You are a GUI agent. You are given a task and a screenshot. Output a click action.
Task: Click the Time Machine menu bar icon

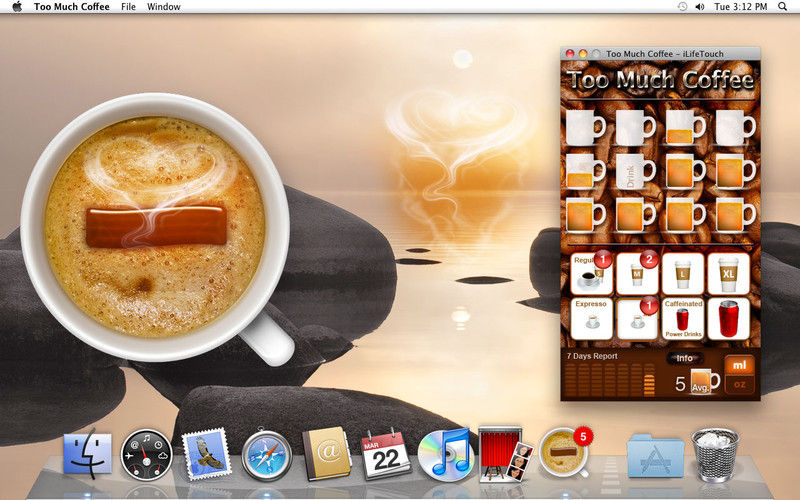(682, 7)
